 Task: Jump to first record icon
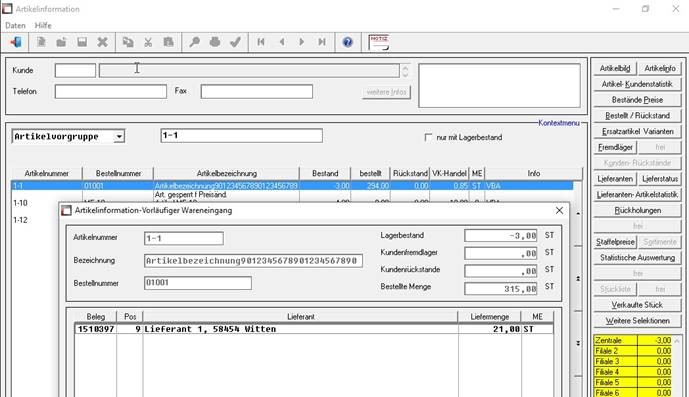261,42
